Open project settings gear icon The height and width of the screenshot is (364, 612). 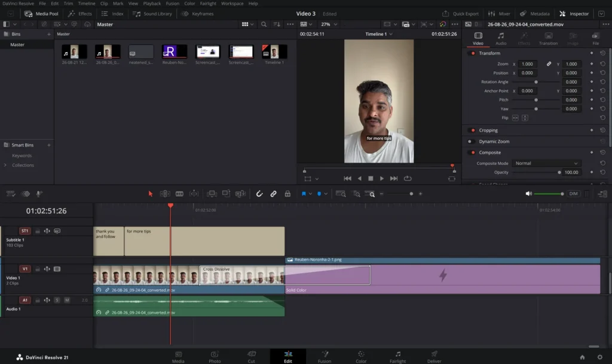point(599,357)
